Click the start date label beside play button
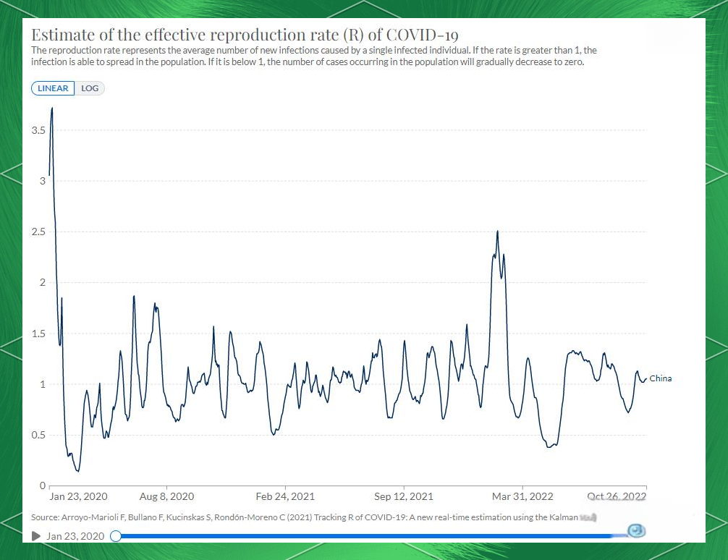The image size is (728, 560). [75, 536]
